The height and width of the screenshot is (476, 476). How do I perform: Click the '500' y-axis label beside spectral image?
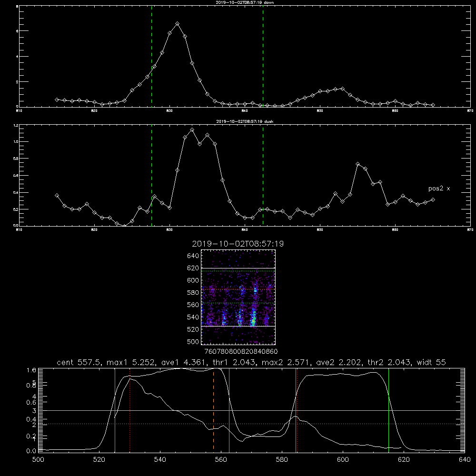(193, 341)
